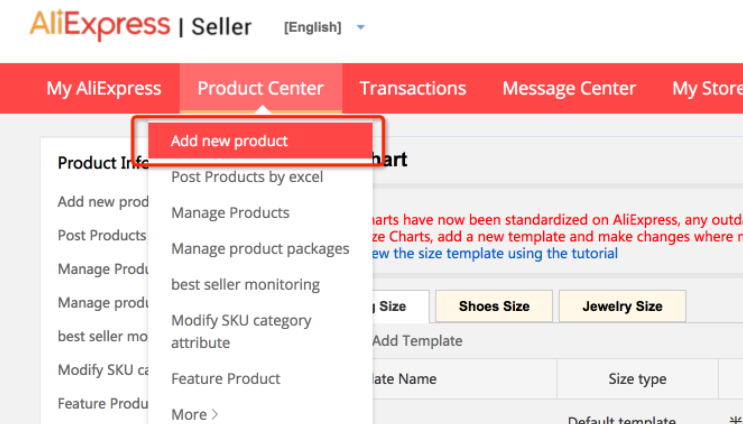The width and height of the screenshot is (743, 424).
Task: Open My Store navigation item
Action: [x=706, y=88]
